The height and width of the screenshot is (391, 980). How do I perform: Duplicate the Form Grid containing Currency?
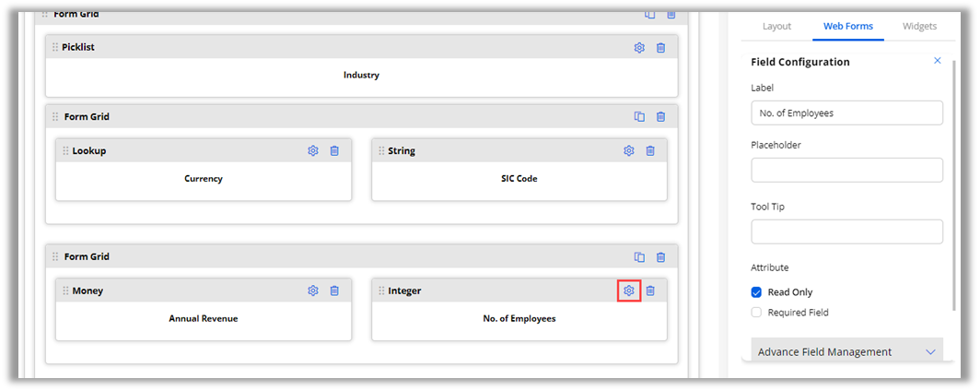tap(639, 117)
